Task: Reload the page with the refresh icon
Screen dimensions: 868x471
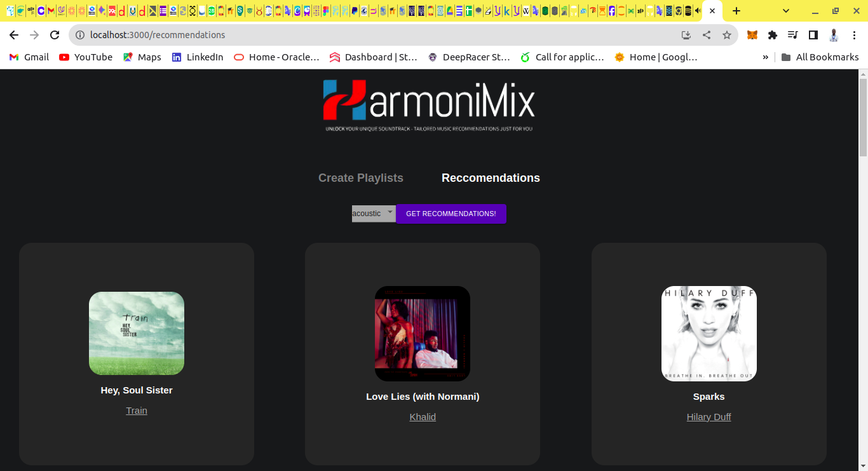Action: click(x=55, y=35)
